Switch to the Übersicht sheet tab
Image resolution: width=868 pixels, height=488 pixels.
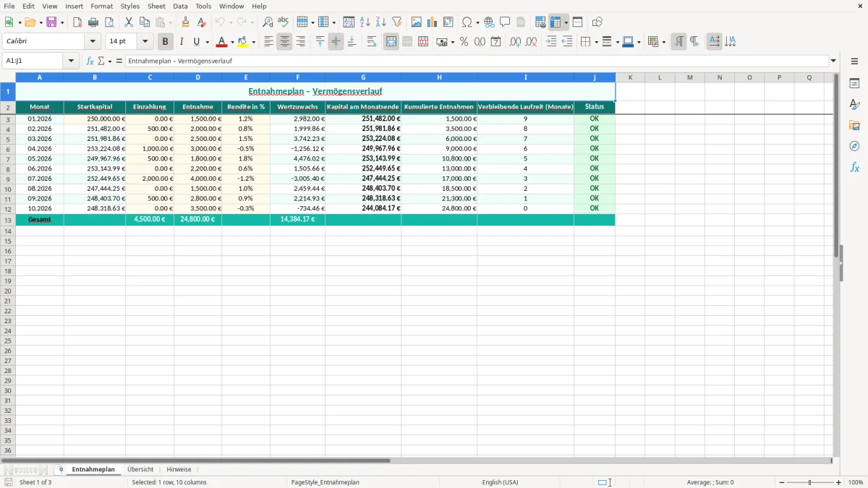pyautogui.click(x=140, y=469)
